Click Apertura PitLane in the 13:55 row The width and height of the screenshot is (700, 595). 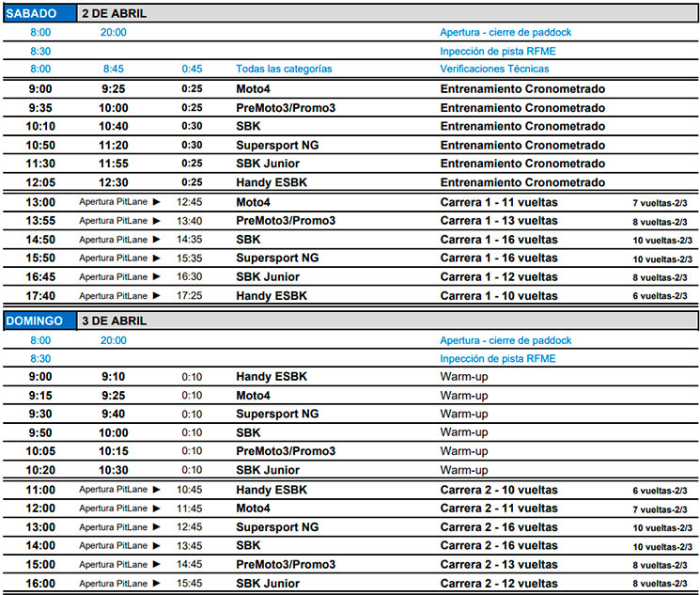click(x=114, y=221)
